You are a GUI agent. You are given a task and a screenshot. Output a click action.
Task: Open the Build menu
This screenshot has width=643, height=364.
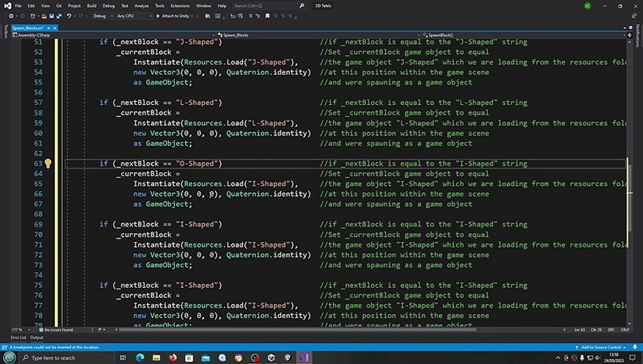91,6
